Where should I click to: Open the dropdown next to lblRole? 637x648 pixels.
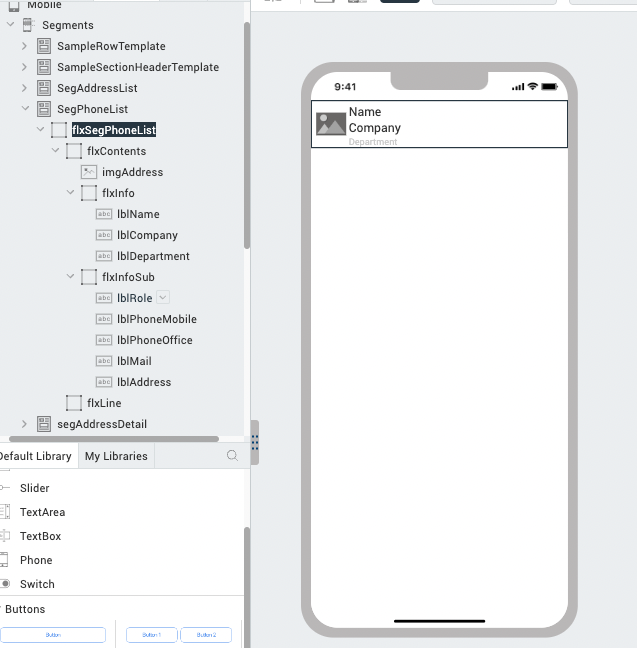coord(163,298)
